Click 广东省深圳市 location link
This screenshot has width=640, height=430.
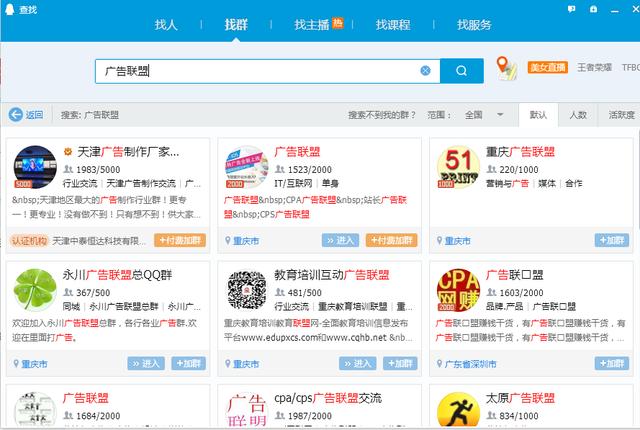470,364
